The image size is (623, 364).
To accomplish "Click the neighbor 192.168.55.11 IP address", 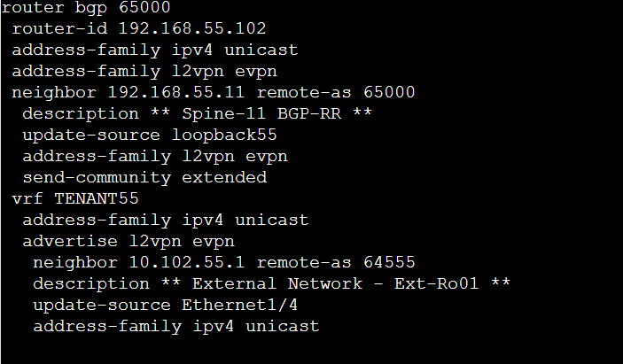I will pos(176,92).
